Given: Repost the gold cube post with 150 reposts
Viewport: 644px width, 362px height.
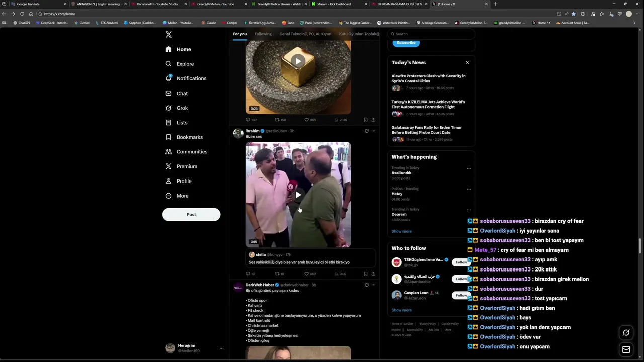Looking at the screenshot, I should (x=280, y=120).
